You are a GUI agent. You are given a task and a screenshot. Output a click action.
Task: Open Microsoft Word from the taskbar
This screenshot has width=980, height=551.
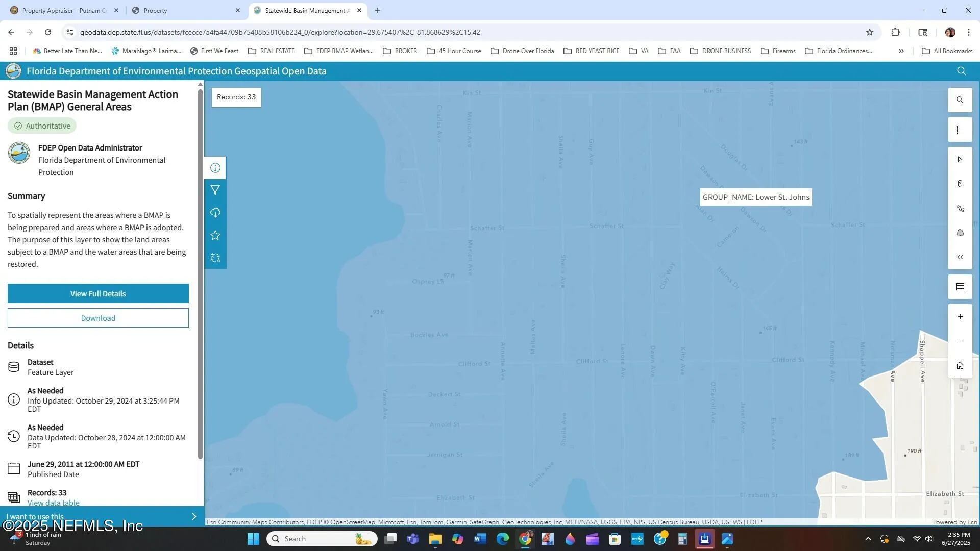point(480,539)
